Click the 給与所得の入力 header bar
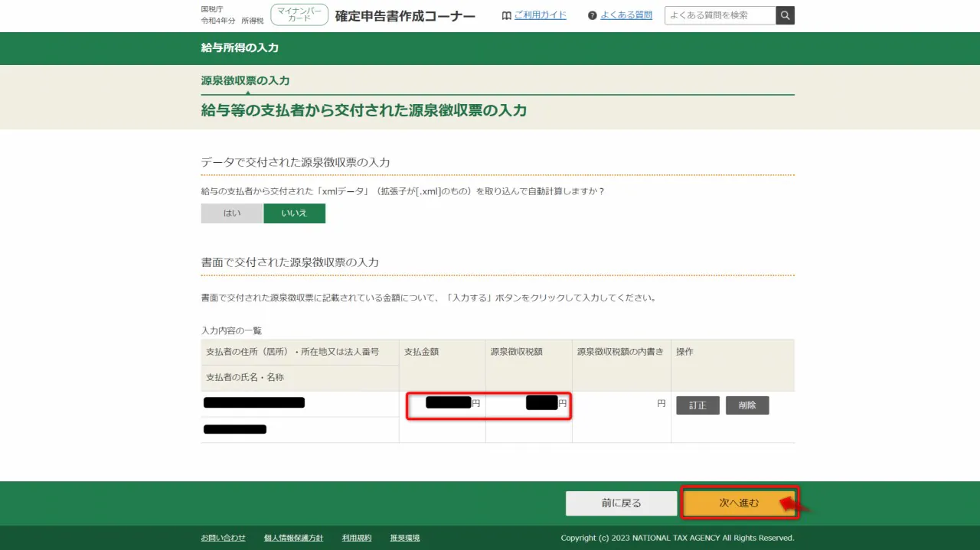Image resolution: width=980 pixels, height=550 pixels. point(240,47)
